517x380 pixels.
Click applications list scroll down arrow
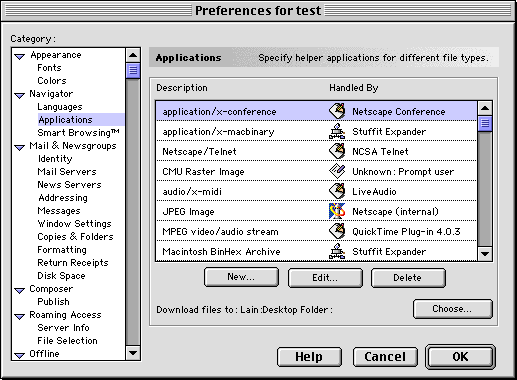tap(485, 254)
